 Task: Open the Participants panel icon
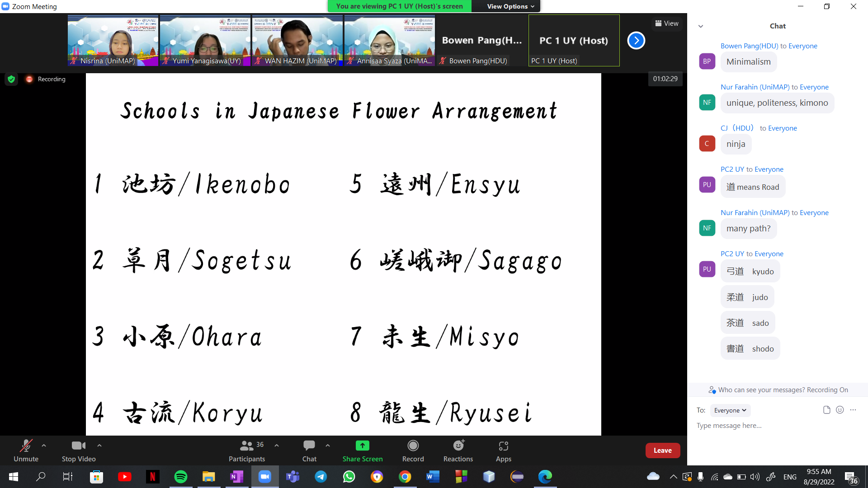coord(246,446)
